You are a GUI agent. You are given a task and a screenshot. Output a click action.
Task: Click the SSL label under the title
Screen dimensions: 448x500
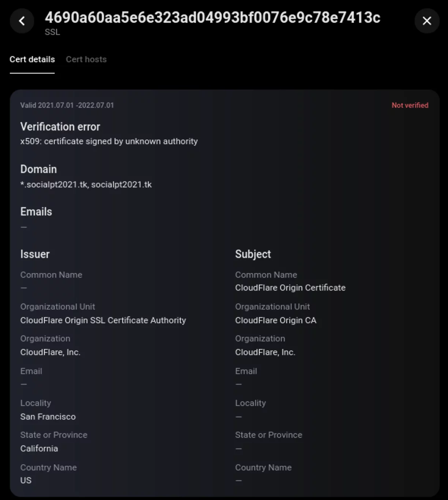click(52, 32)
